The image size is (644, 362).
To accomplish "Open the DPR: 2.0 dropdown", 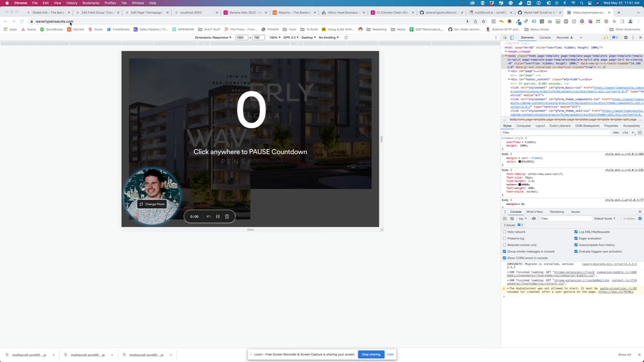I will click(290, 37).
